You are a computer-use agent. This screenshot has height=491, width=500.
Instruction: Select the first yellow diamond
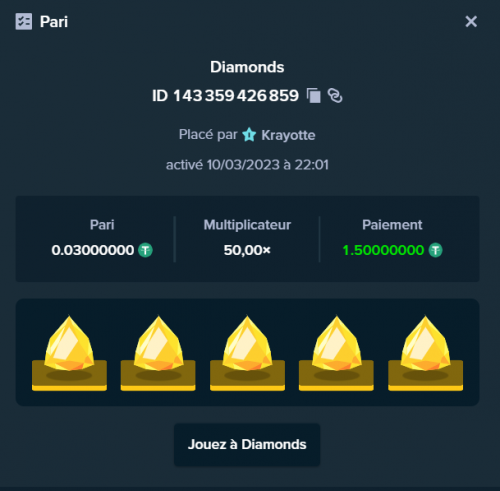(69, 353)
